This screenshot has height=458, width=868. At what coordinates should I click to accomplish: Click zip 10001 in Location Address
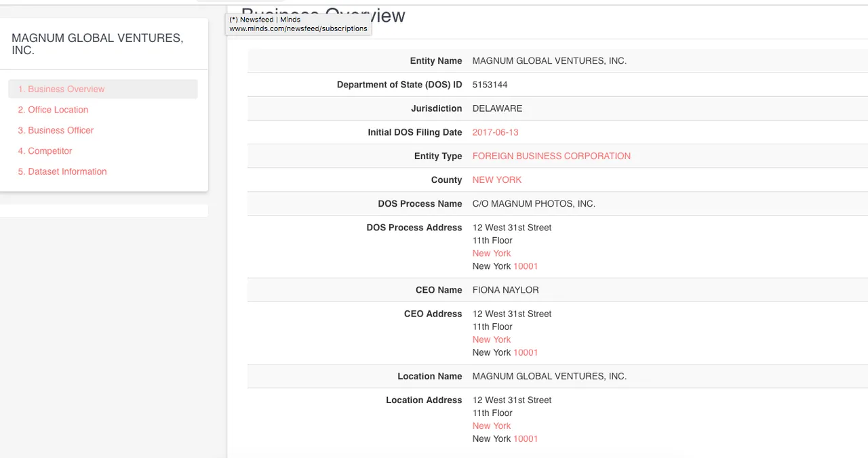(526, 438)
